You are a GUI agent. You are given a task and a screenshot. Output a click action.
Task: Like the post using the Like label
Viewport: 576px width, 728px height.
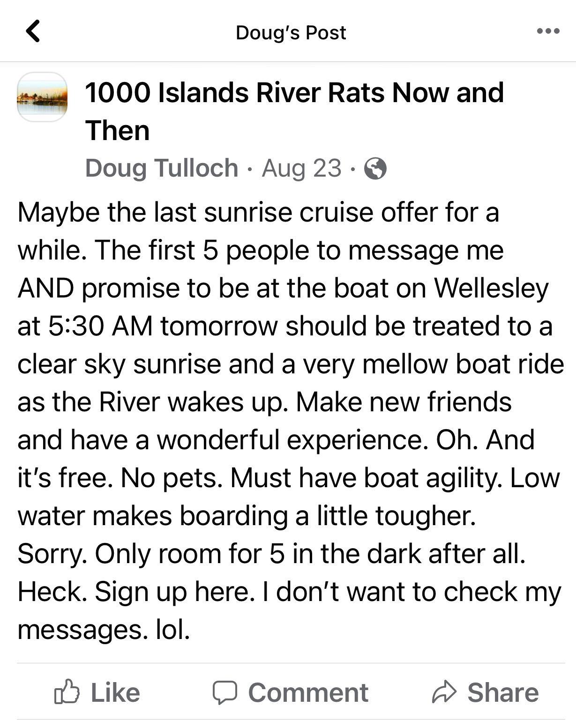coord(115,692)
